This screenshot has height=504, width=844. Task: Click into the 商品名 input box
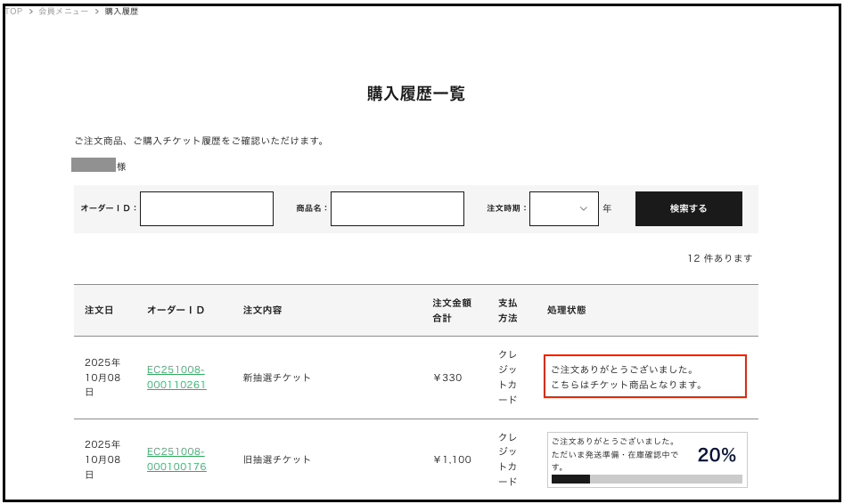pos(397,208)
